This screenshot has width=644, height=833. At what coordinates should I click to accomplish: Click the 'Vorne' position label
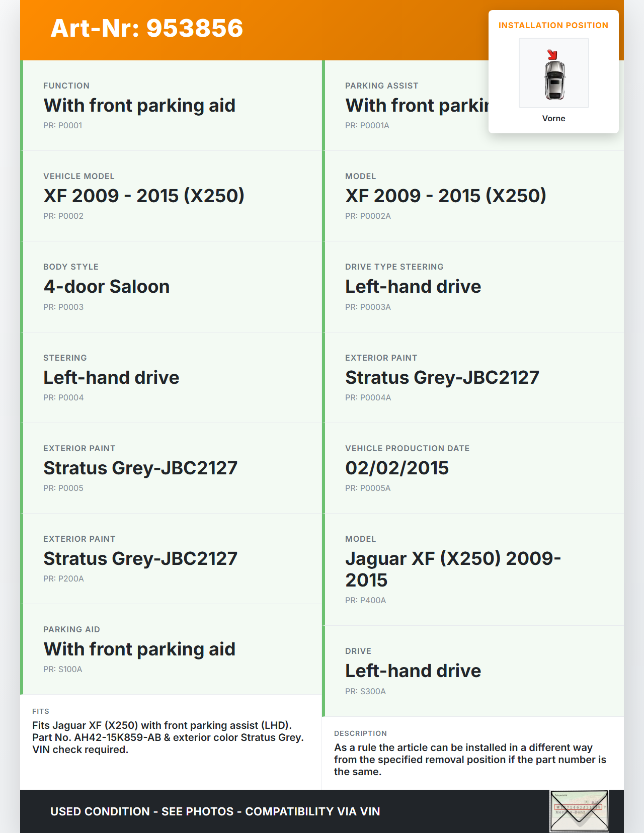tap(553, 118)
